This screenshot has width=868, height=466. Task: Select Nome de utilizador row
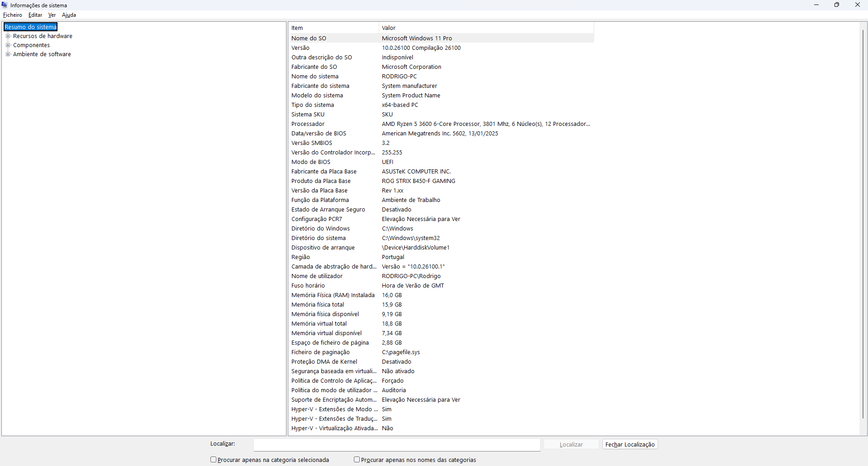pos(441,276)
